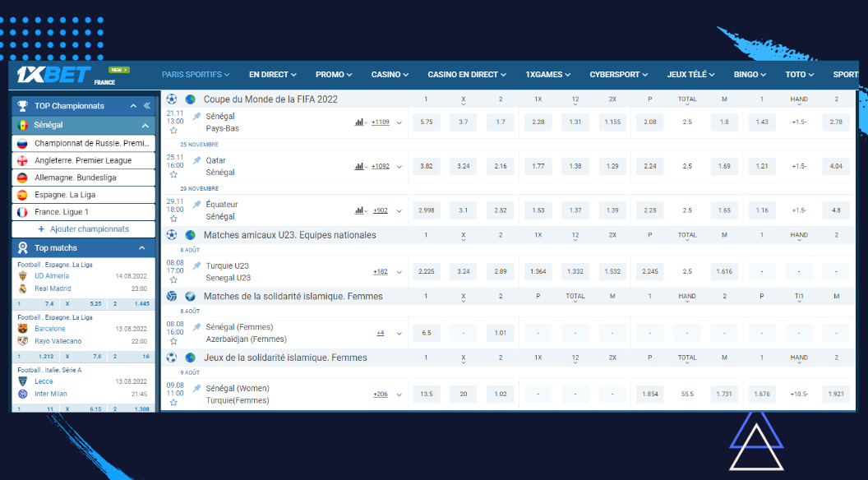Collapse the Top matchs panel
This screenshot has height=480, width=868.
pyautogui.click(x=141, y=248)
